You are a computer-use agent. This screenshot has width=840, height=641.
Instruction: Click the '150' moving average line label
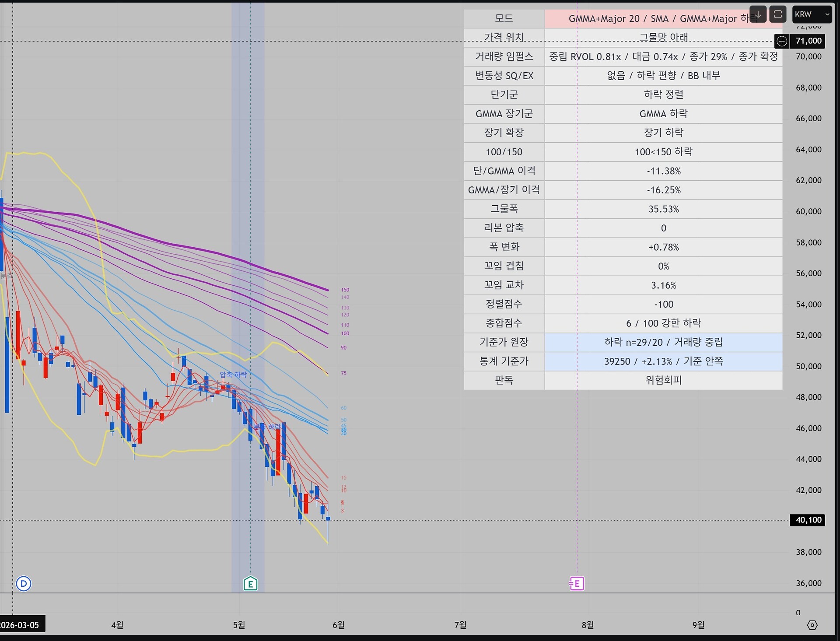click(345, 290)
